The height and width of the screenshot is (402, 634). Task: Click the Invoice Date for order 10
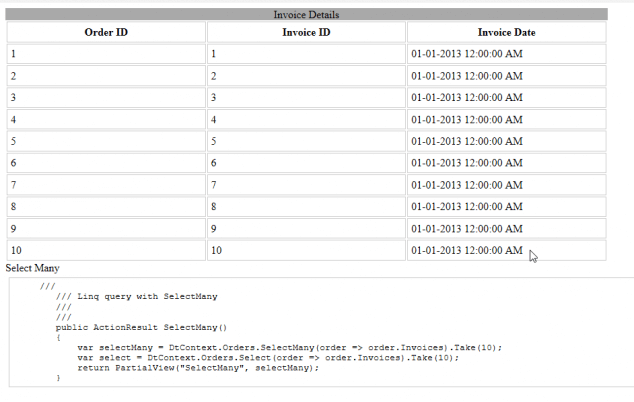[x=466, y=251]
